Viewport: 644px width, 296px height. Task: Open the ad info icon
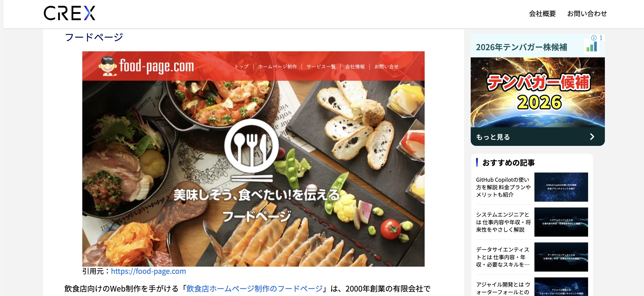[x=594, y=38]
